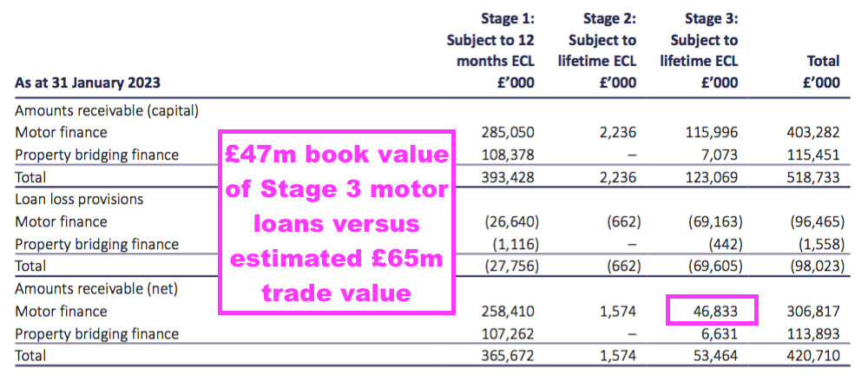The image size is (868, 382).
Task: Click the highlighted 46,833 net motor finance value
Action: tap(712, 311)
